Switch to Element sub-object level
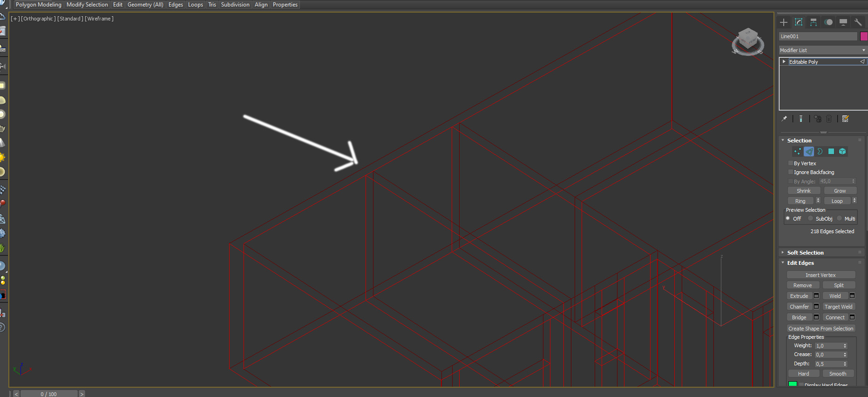 (842, 151)
